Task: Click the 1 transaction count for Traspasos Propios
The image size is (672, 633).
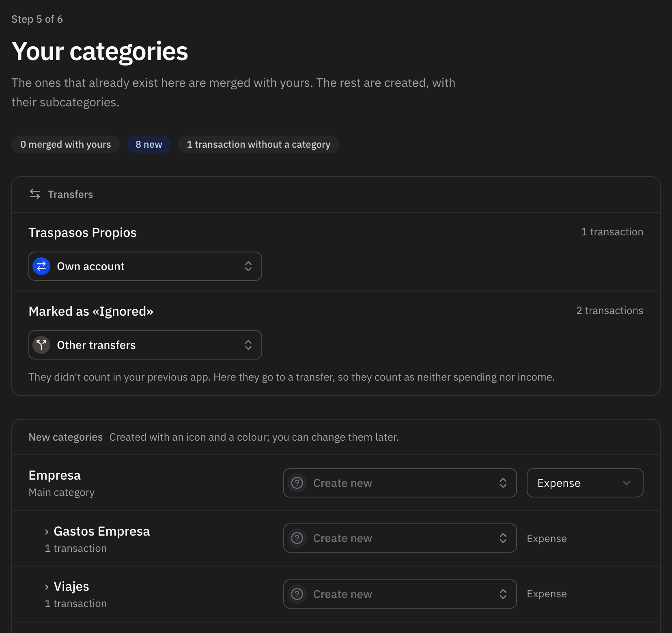Action: click(612, 232)
